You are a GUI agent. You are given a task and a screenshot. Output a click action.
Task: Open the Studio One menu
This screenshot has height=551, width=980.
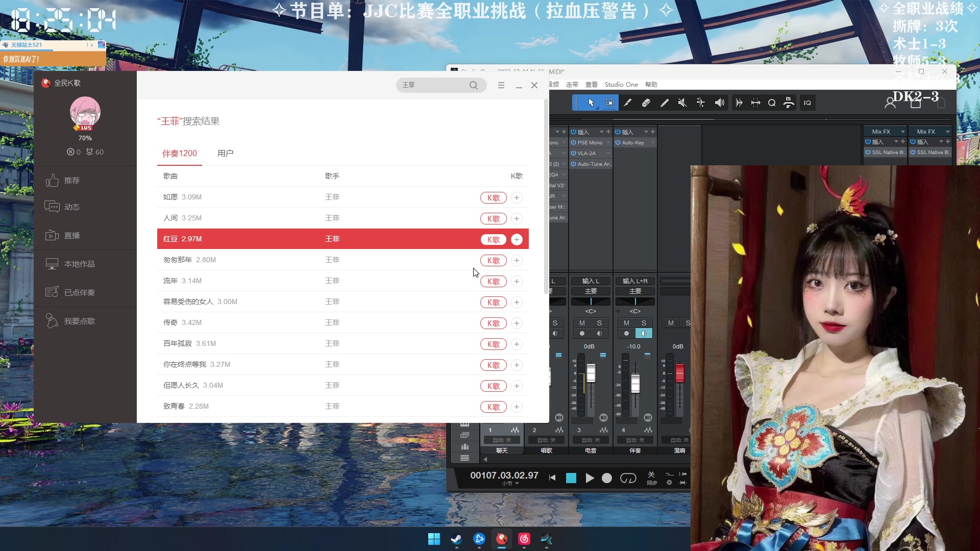coord(621,85)
